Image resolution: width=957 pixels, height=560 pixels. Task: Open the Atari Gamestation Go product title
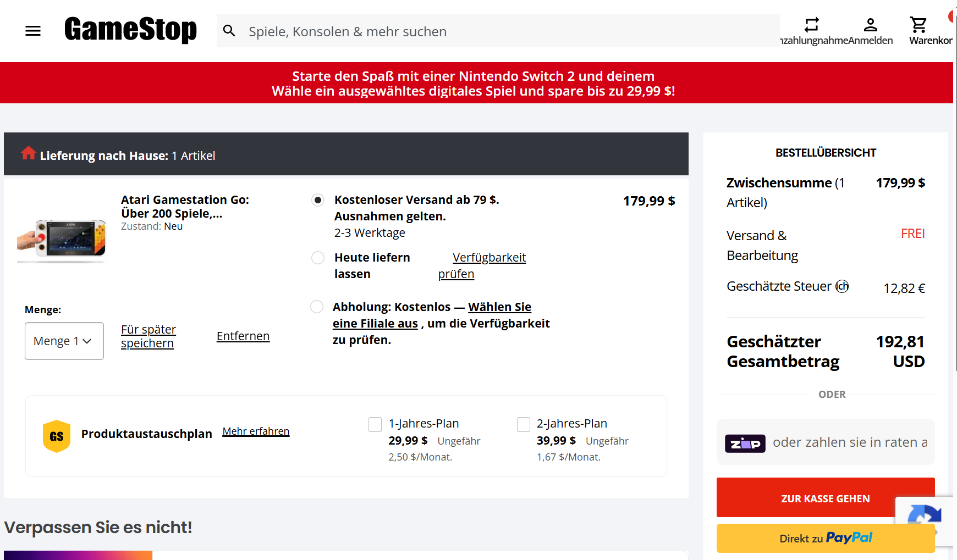[185, 207]
